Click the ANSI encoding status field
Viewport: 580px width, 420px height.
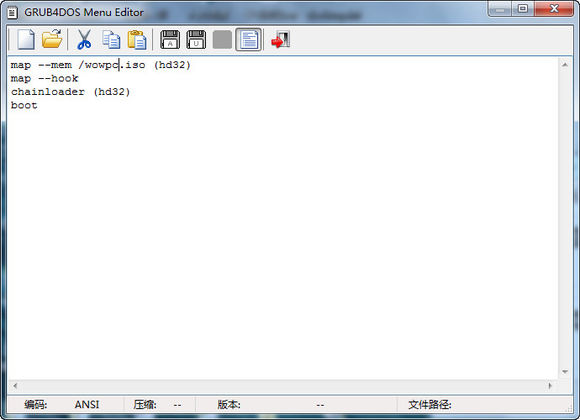pyautogui.click(x=87, y=404)
